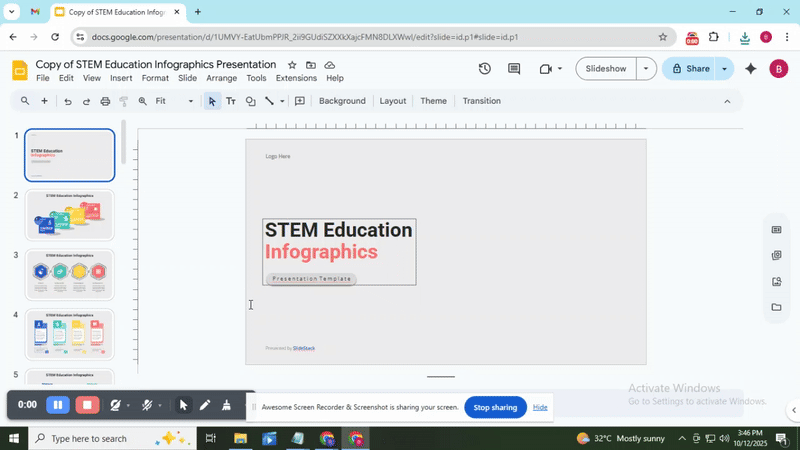Click the Print icon in toolbar
The image size is (800, 450).
point(105,101)
